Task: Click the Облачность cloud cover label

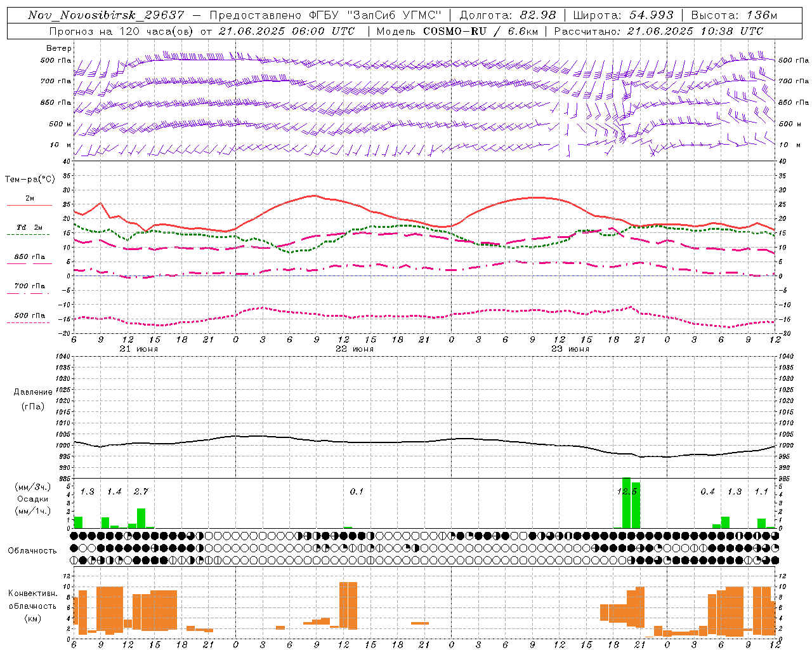Action: pyautogui.click(x=32, y=550)
